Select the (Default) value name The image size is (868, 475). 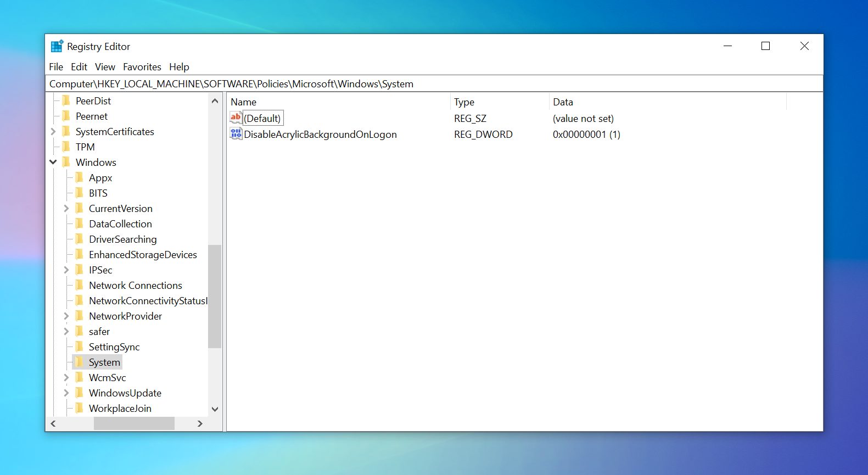coord(262,118)
